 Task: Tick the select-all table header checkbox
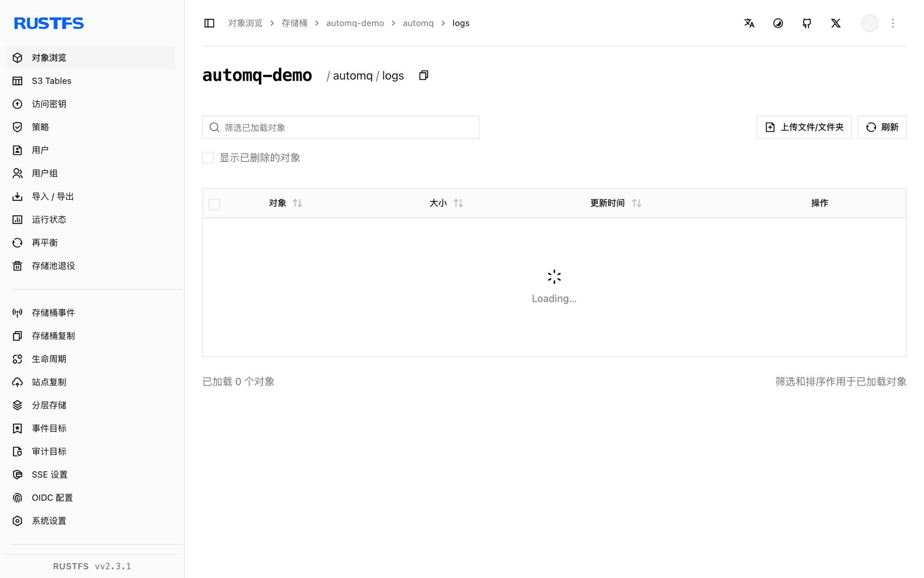[214, 204]
